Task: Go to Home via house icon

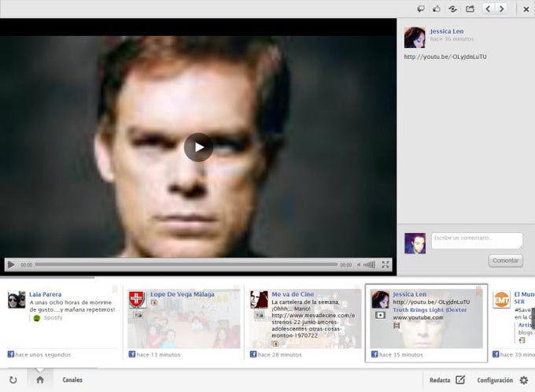Action: (x=40, y=379)
